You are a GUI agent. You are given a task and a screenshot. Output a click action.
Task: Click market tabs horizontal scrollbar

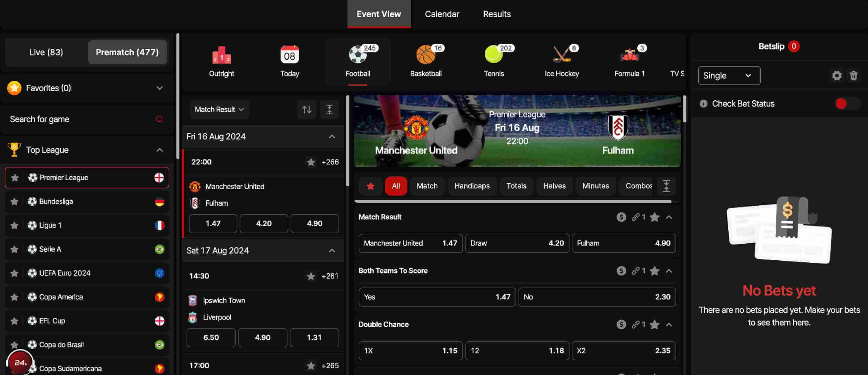513,202
